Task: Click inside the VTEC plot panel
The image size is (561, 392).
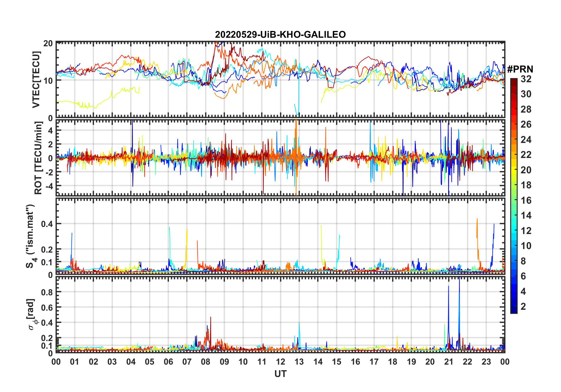Action: tap(280, 80)
